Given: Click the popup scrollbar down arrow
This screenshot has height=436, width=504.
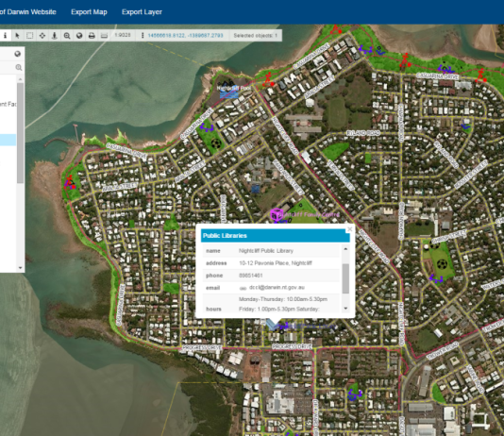Looking at the screenshot, I should pos(345,308).
